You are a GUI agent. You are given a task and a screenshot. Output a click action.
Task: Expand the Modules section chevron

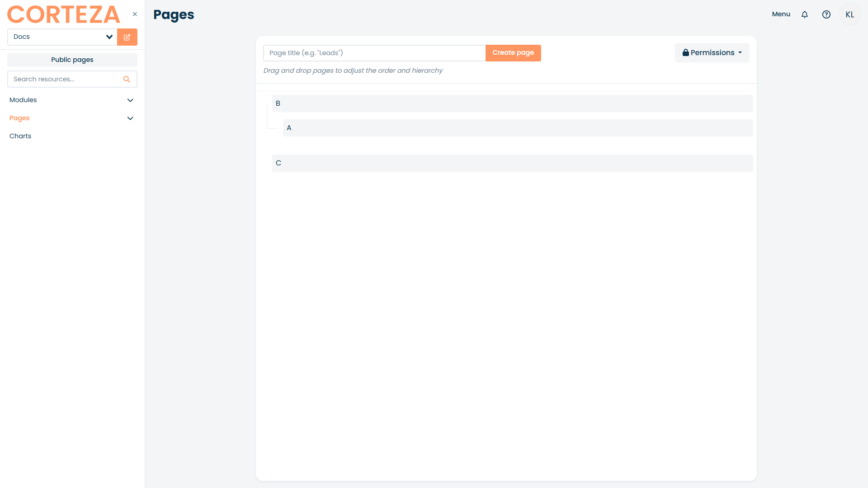point(130,100)
